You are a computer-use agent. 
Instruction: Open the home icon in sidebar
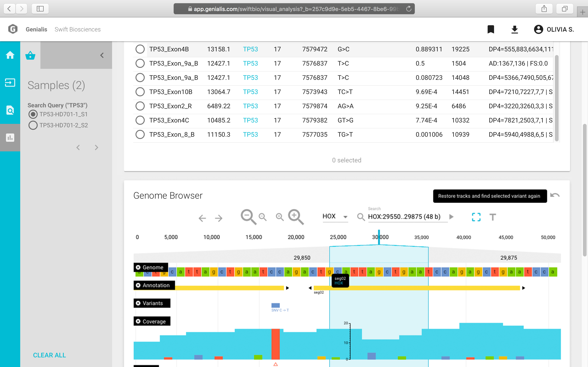point(10,55)
